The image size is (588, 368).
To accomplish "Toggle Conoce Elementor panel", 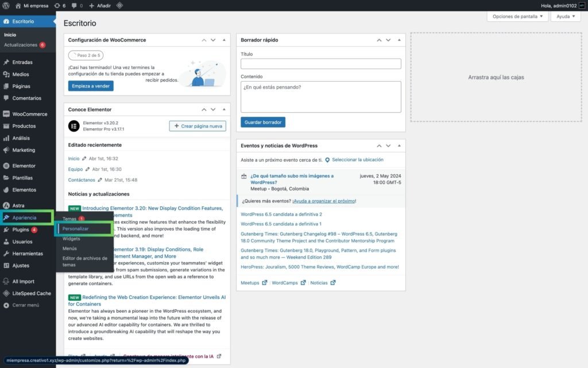I will tap(225, 110).
